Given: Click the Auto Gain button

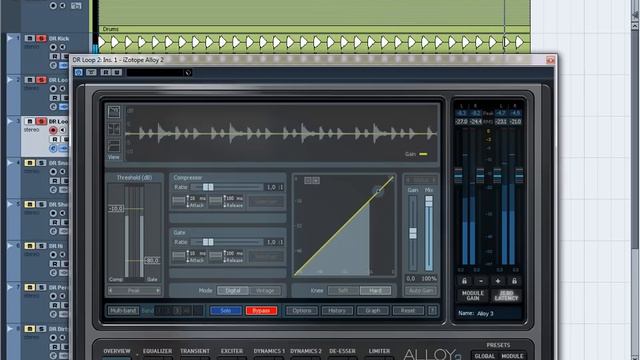Looking at the screenshot, I should click(421, 291).
